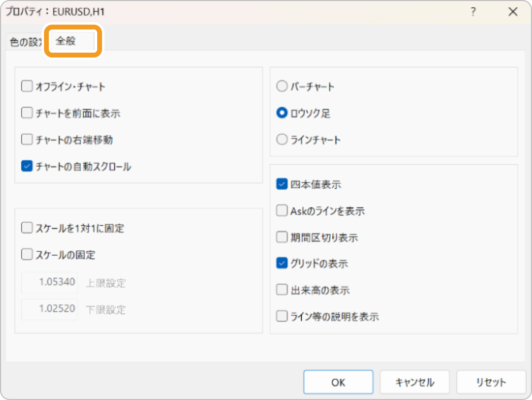Check ライン等の説明を表示 option
This screenshot has width=532, height=400.
281,316
